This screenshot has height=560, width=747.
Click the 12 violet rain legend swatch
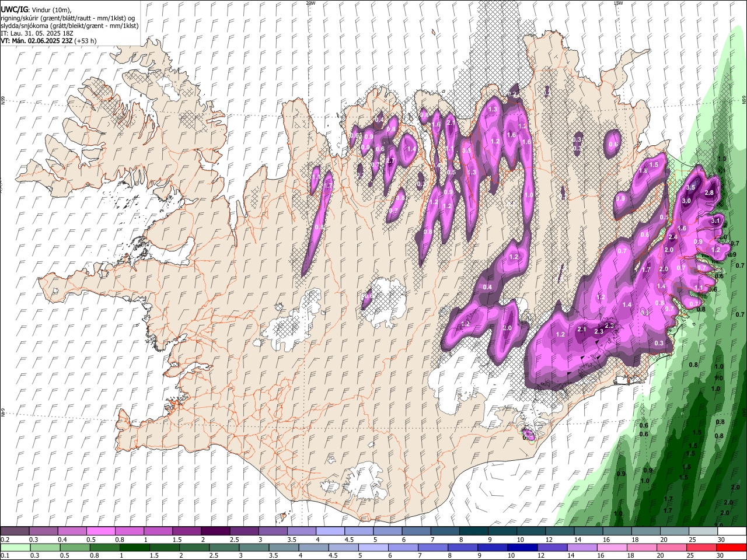(551, 548)
